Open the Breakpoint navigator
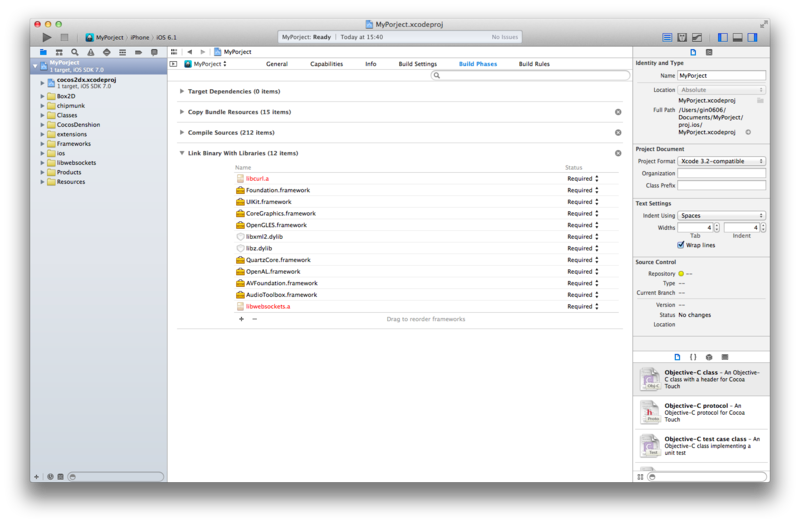 tap(138, 52)
